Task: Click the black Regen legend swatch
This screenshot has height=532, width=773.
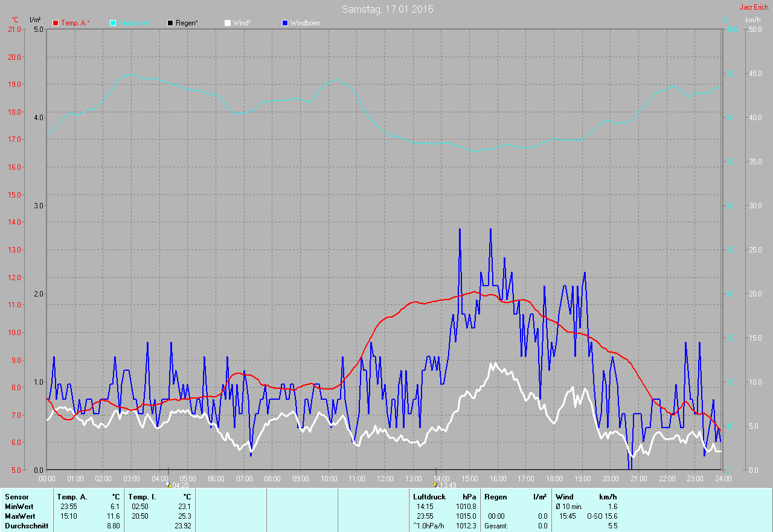Action: click(170, 23)
